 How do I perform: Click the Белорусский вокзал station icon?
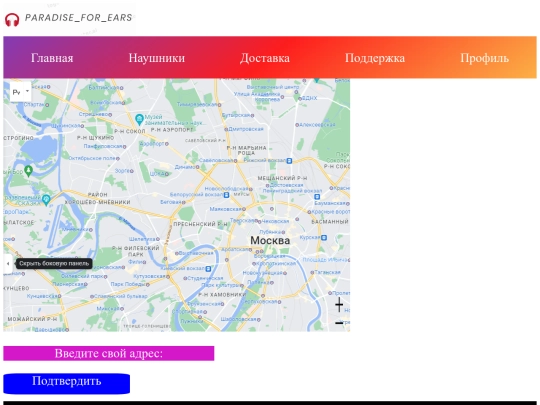click(226, 195)
